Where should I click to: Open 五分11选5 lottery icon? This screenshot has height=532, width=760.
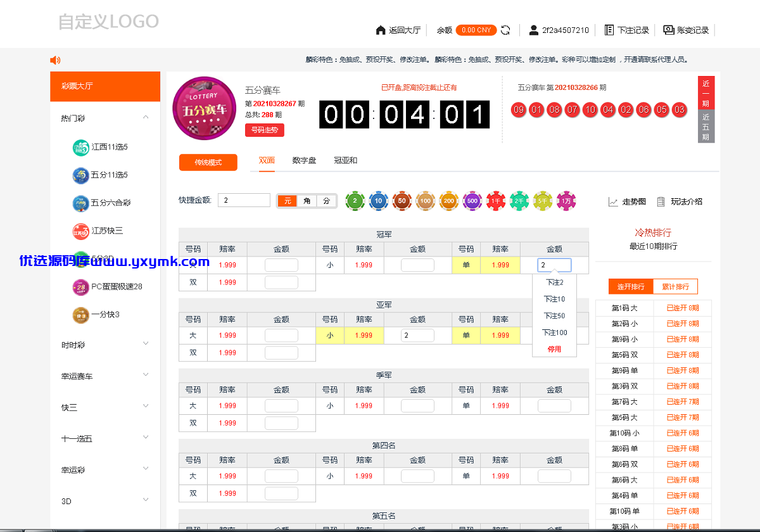(80, 175)
